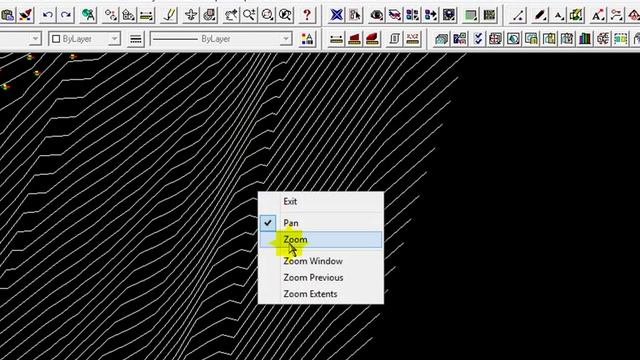The width and height of the screenshot is (640, 360).
Task: Click the magnifier zoom previous toolbar icon
Action: [x=285, y=15]
